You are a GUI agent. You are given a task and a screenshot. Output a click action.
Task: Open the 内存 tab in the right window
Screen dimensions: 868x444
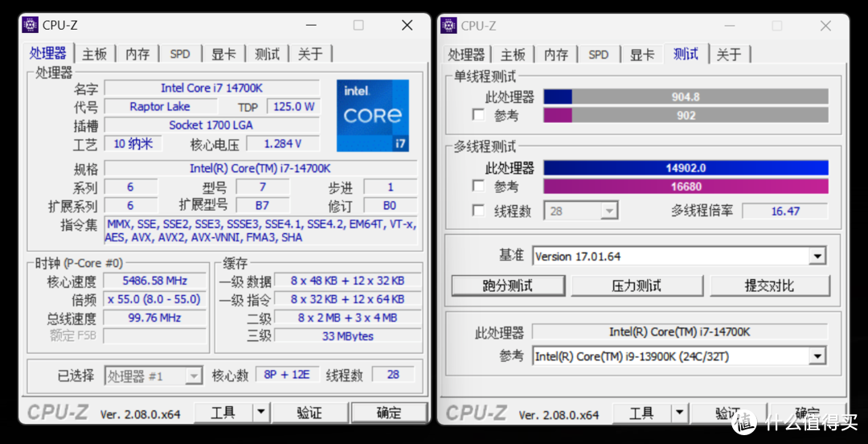[x=556, y=55]
